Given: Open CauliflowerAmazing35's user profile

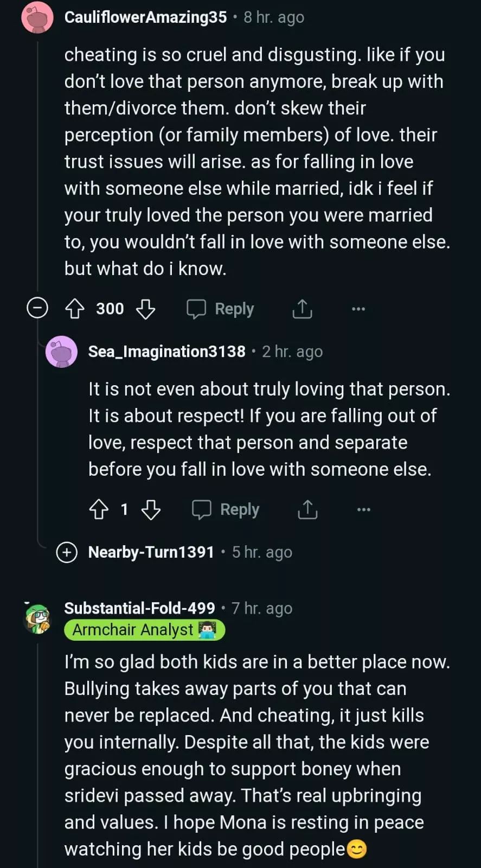Looking at the screenshot, I should [x=145, y=17].
